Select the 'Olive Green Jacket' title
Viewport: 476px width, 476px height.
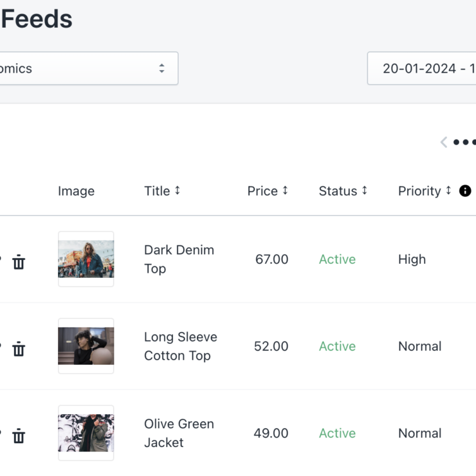(x=179, y=433)
